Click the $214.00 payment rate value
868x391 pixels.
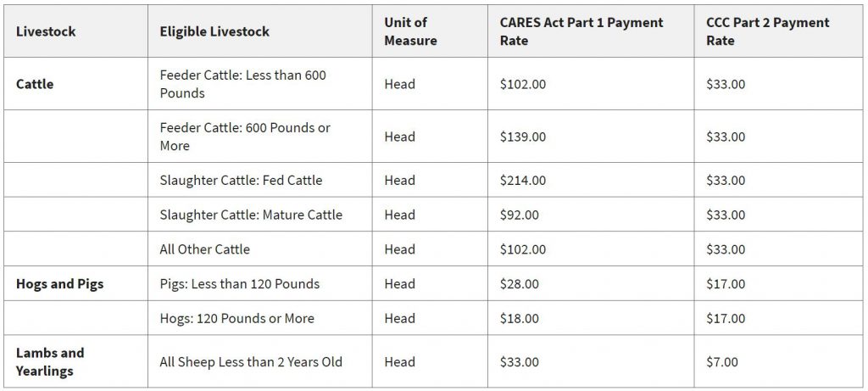[x=523, y=180]
